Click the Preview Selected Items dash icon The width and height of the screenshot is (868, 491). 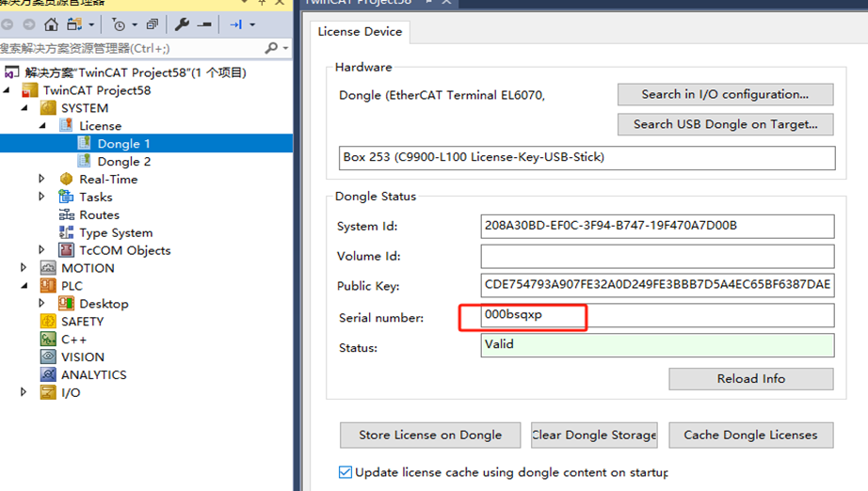pos(204,24)
